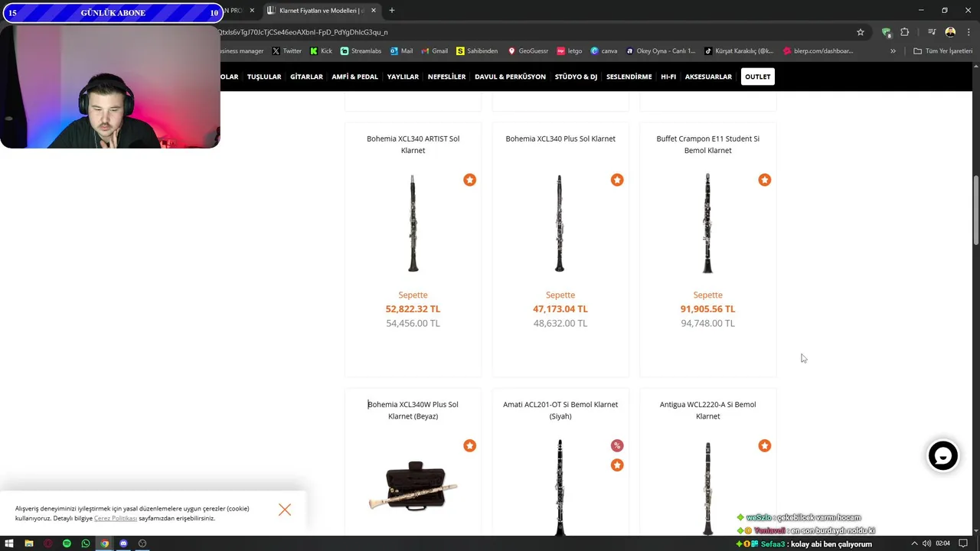
Task: Open the Windows Start menu
Action: pyautogui.click(x=9, y=543)
